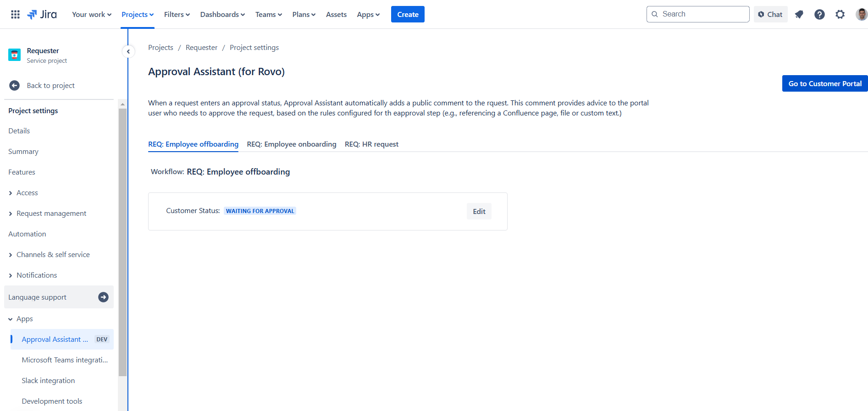Collapse the Apps section in sidebar

click(59, 318)
